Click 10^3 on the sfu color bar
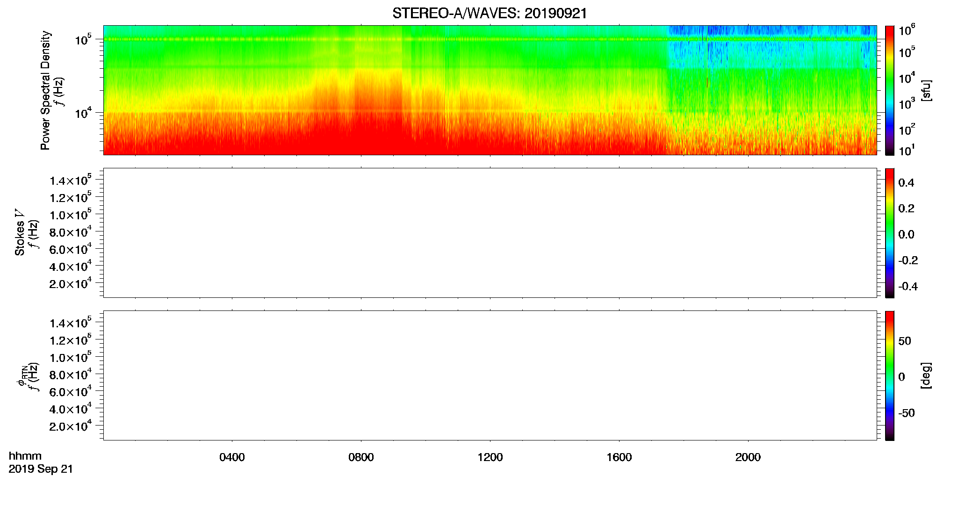 [x=907, y=104]
